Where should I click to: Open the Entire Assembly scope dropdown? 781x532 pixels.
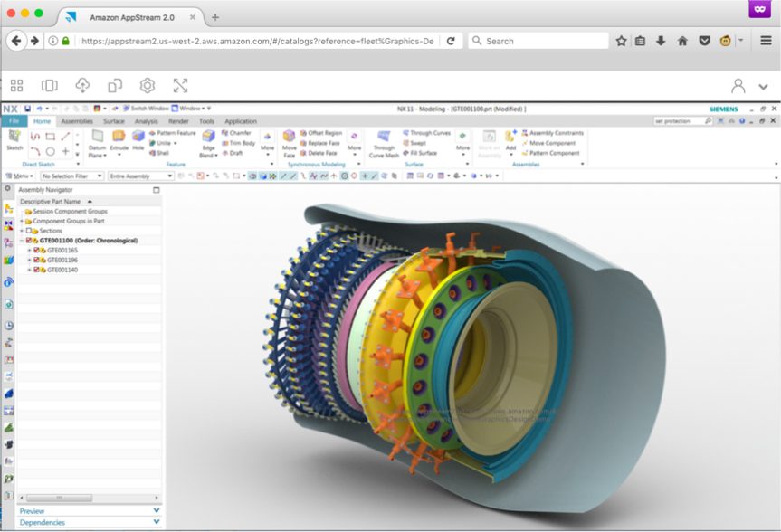(x=141, y=176)
